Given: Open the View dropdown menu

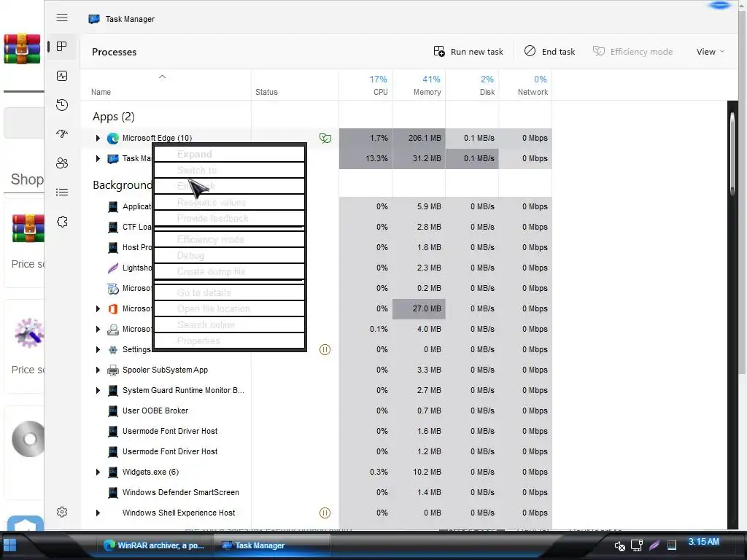Looking at the screenshot, I should tap(710, 52).
